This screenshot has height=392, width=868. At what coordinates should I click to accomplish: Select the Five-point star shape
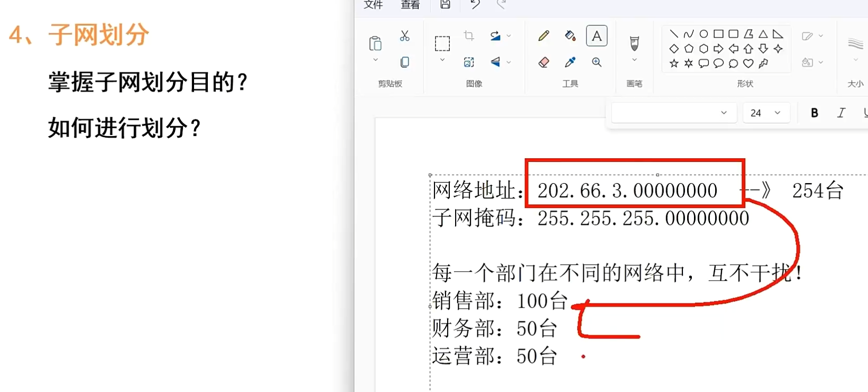(x=674, y=63)
